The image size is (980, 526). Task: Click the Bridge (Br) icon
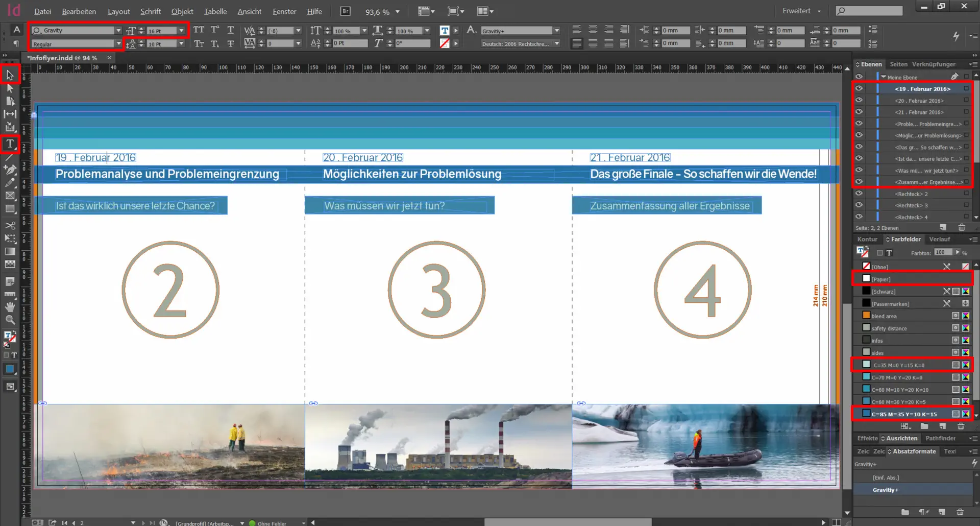coord(346,11)
